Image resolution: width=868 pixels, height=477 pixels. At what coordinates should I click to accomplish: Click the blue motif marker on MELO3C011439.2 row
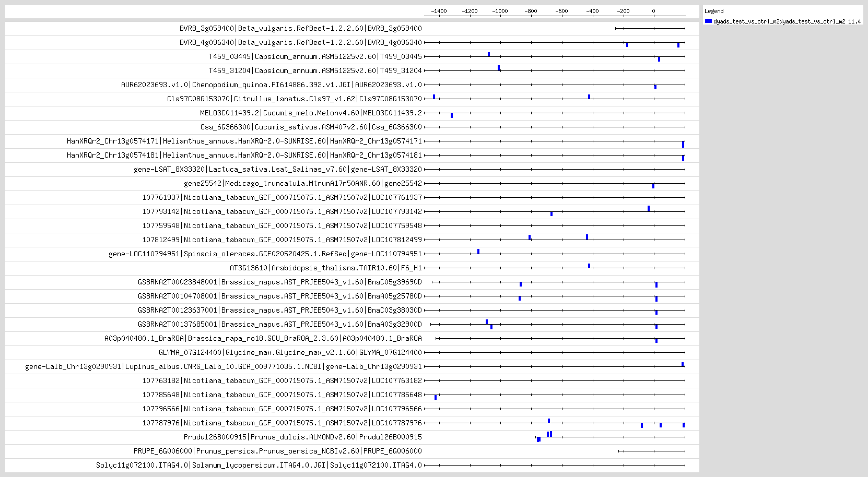[452, 115]
